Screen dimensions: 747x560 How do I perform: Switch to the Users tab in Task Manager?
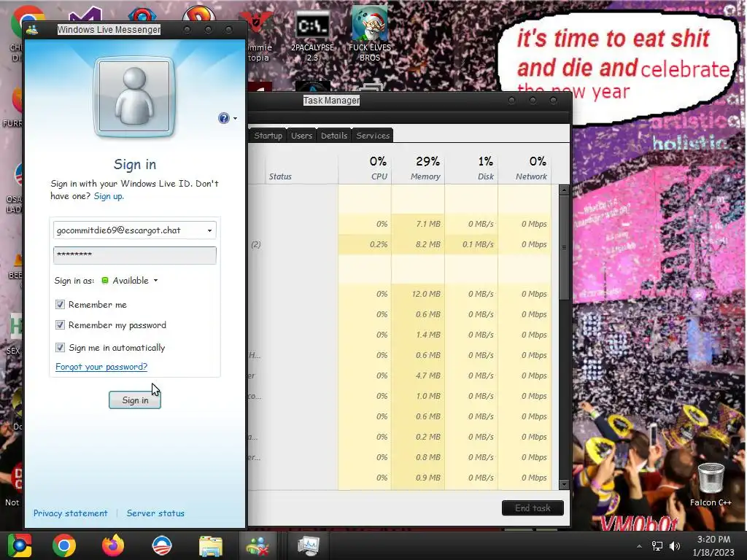[x=301, y=135]
